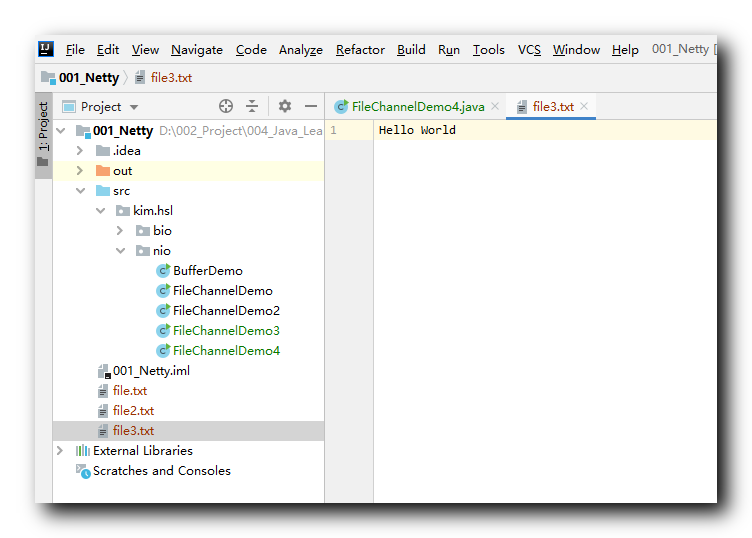The height and width of the screenshot is (538, 752).
Task: Open the View menu
Action: [x=145, y=50]
